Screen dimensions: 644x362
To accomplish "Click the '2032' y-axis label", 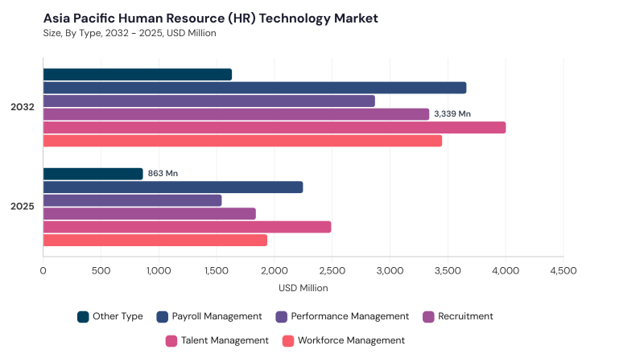I will 23,107.
